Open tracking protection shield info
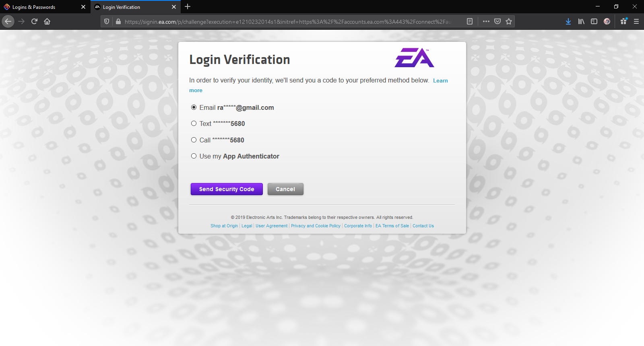The image size is (644, 346). tap(107, 21)
